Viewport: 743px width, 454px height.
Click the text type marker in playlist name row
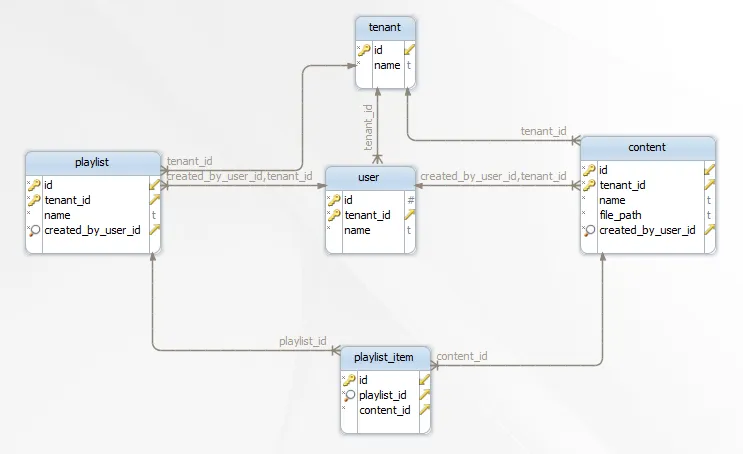(154, 215)
